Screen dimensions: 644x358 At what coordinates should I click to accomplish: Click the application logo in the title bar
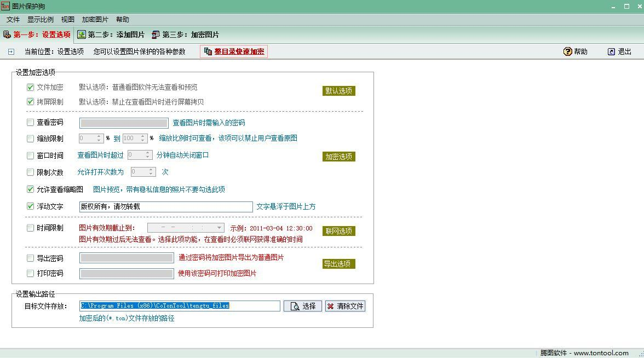point(6,5)
